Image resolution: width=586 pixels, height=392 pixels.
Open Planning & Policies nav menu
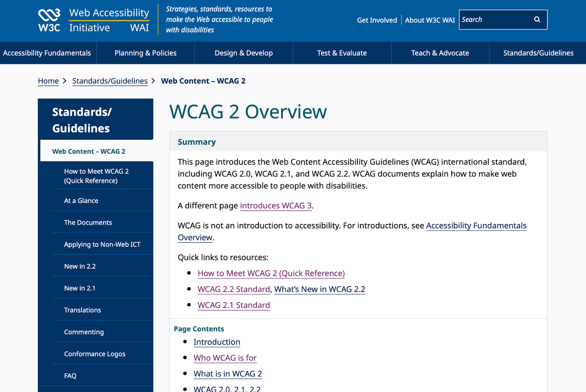(145, 53)
